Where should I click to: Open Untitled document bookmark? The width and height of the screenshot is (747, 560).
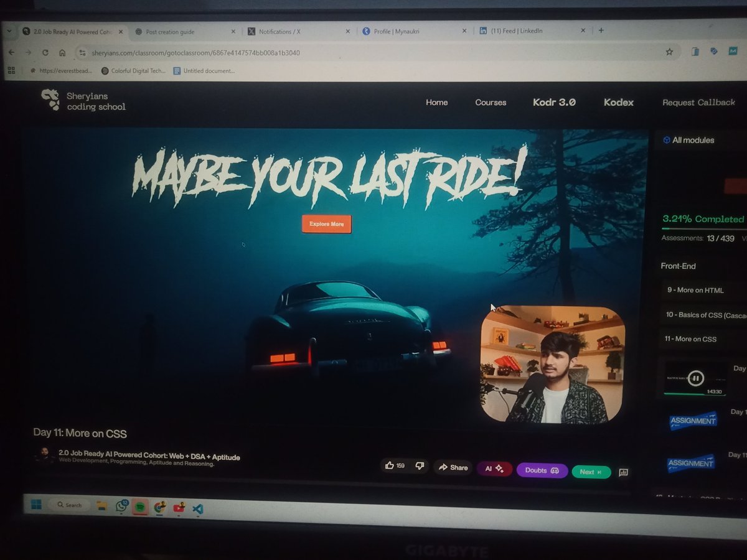[x=204, y=71]
